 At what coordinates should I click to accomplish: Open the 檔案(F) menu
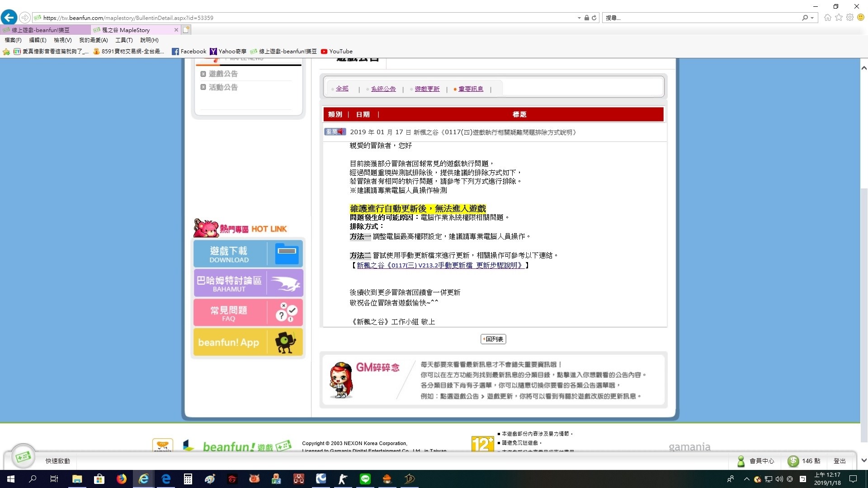(13, 40)
